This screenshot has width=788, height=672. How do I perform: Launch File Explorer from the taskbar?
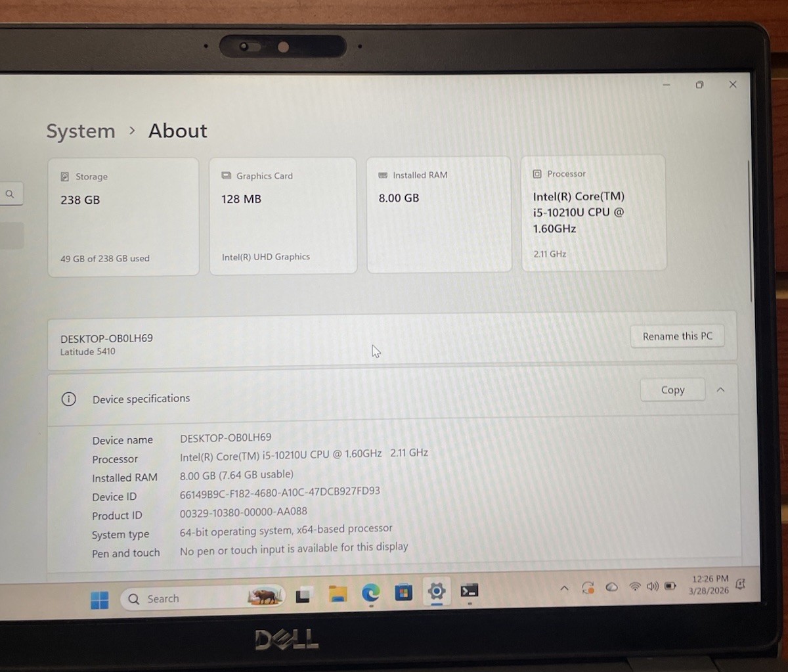click(x=338, y=594)
